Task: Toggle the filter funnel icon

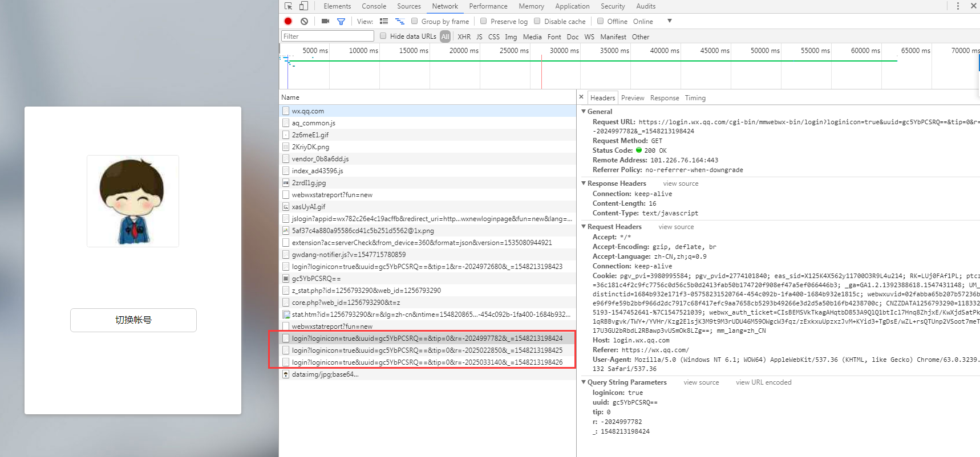Action: click(341, 22)
